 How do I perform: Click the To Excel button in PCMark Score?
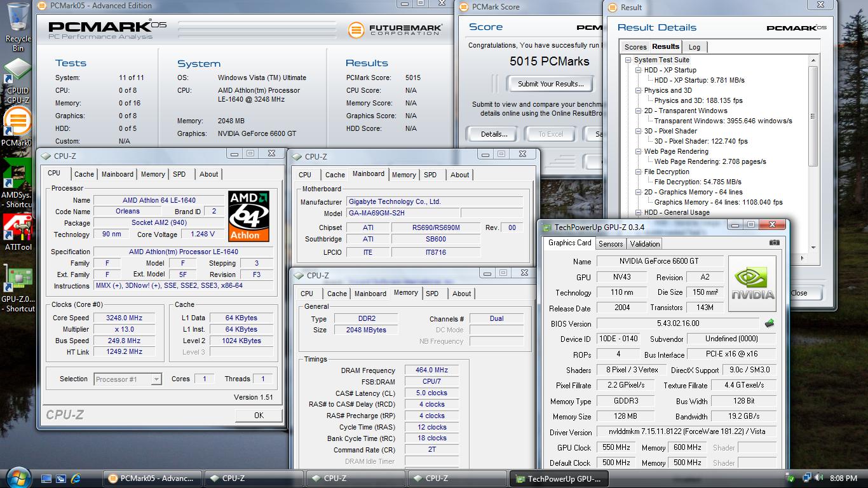[x=550, y=134]
